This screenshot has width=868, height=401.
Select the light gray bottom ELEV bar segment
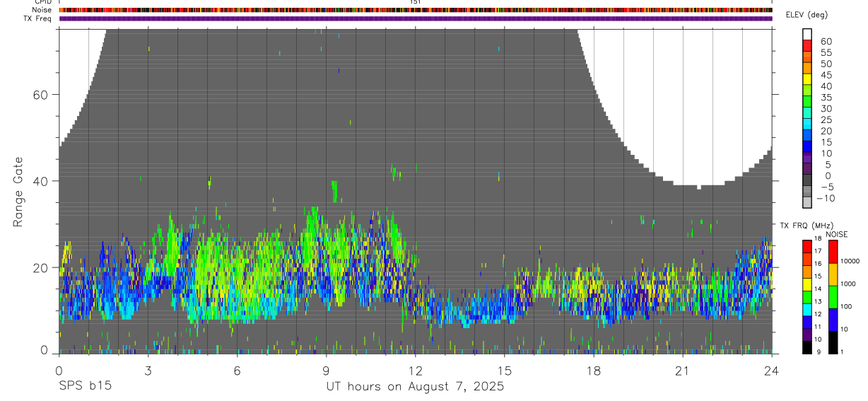coord(808,202)
